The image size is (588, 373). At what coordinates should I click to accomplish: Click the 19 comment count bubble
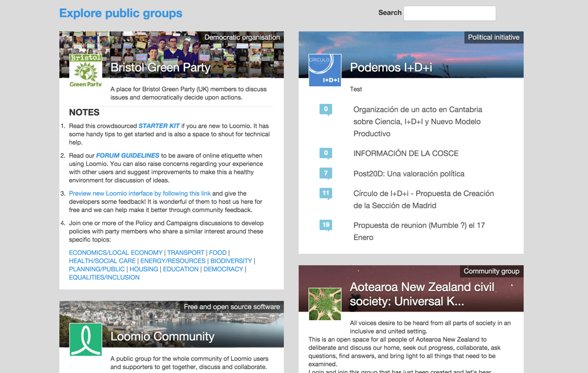[x=326, y=225]
